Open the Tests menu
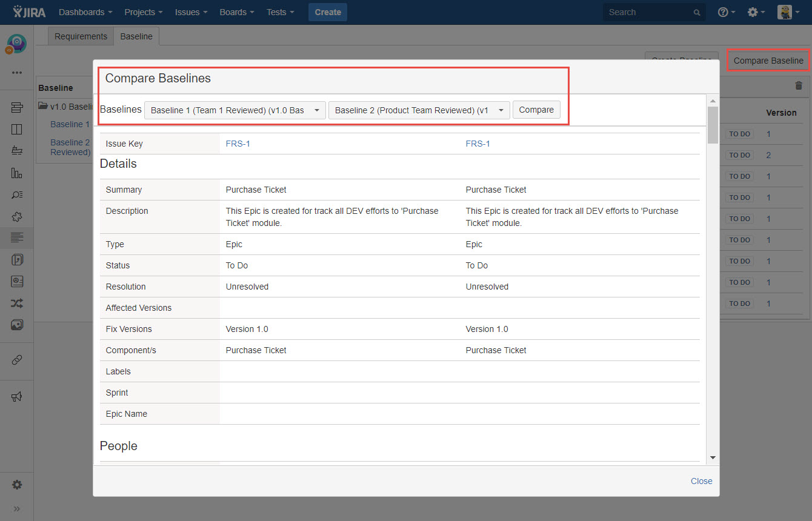 tap(281, 12)
